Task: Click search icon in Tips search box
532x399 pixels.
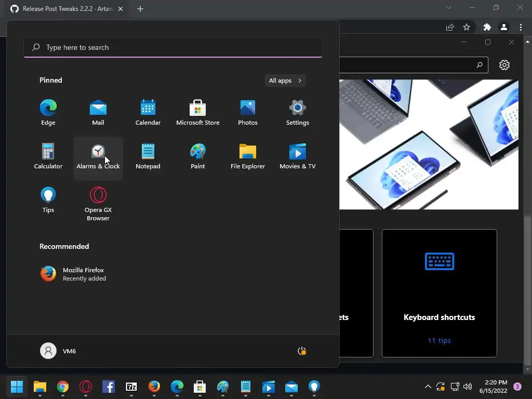Action: click(480, 65)
